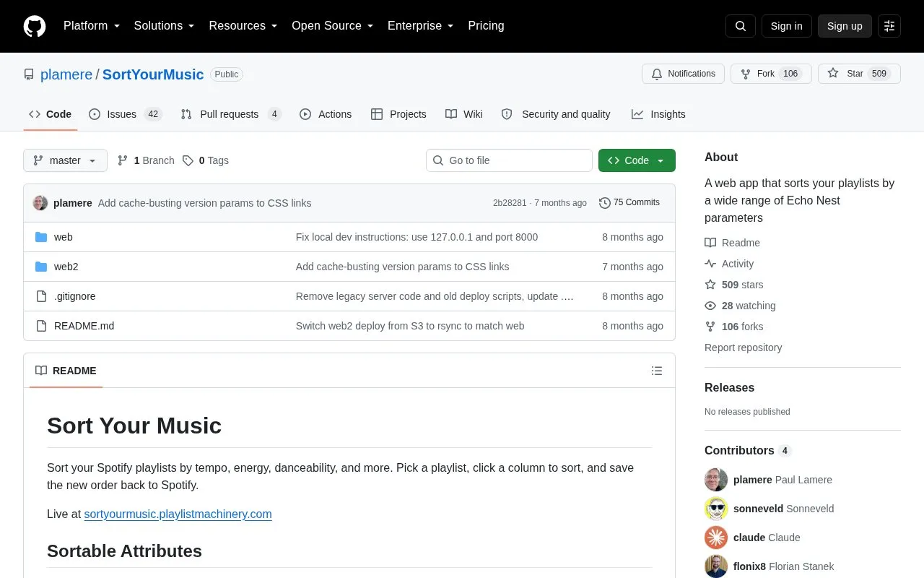Open the appearance settings icon button
The width and height of the screenshot is (924, 578).
[x=889, y=26]
